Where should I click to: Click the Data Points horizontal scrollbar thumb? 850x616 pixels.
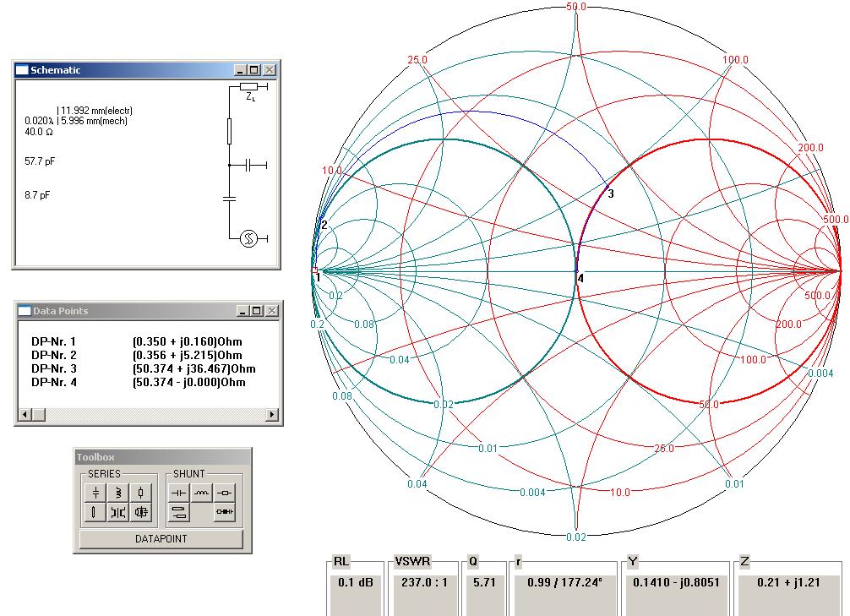[39, 414]
